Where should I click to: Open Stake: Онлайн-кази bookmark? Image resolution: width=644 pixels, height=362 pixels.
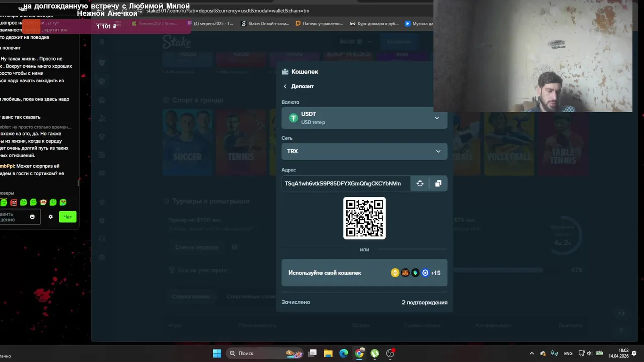coord(265,23)
